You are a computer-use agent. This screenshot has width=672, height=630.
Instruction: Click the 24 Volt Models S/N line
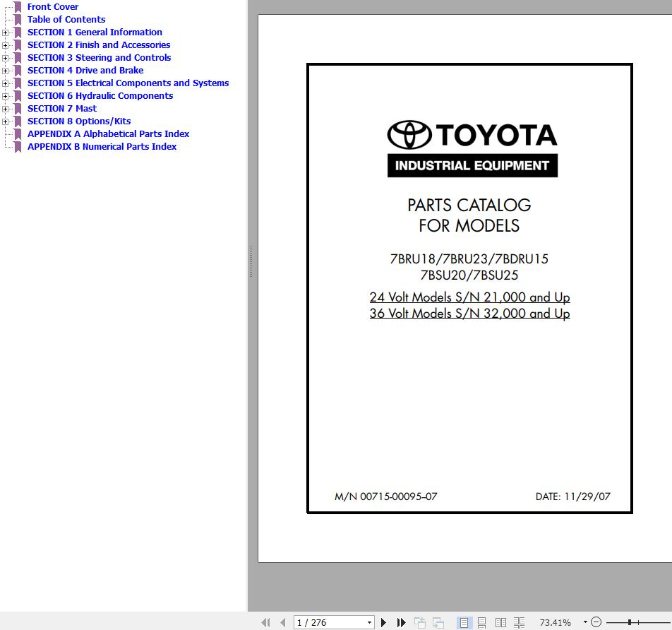(x=469, y=297)
